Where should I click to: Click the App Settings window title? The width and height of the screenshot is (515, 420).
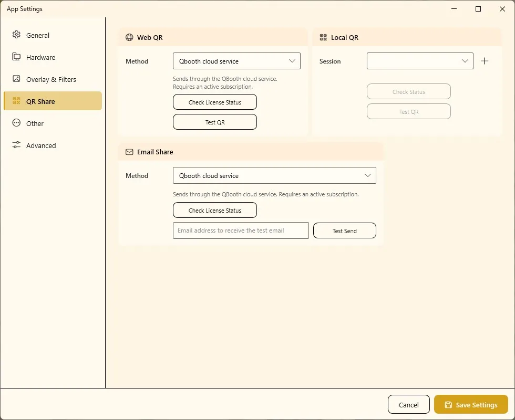coord(25,9)
